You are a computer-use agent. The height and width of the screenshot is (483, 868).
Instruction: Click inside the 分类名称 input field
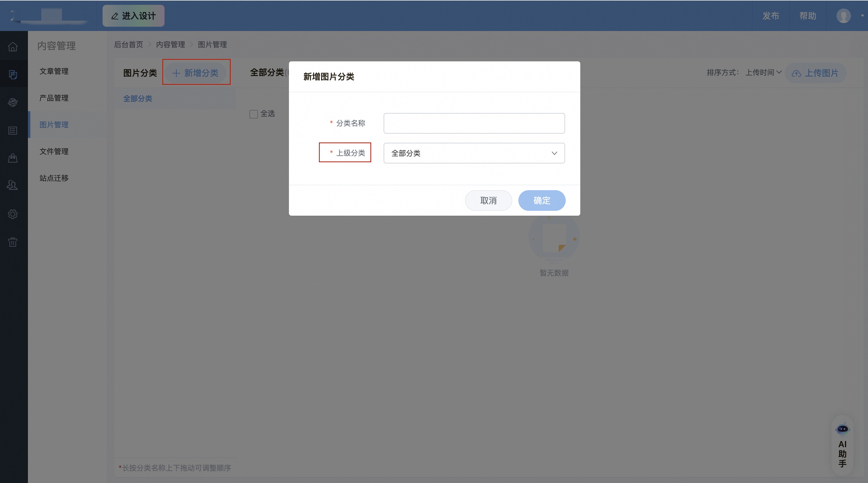[x=473, y=123]
